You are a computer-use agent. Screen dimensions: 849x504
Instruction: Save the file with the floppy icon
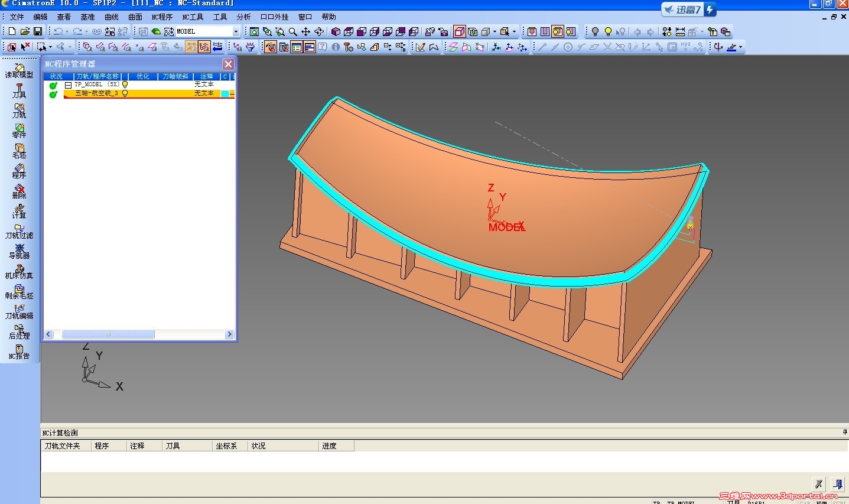38,31
